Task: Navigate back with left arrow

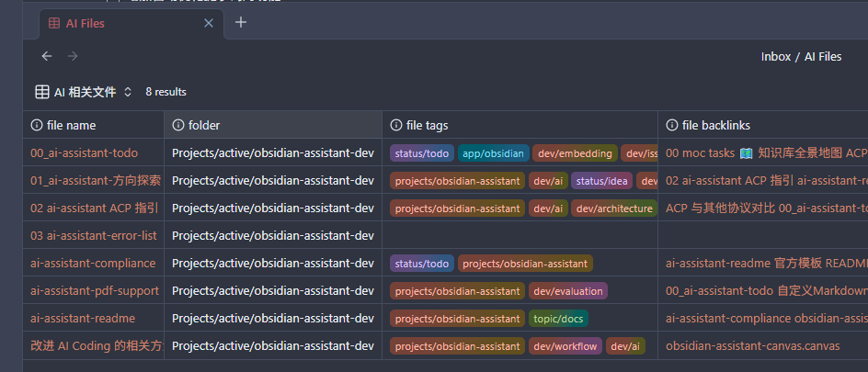Action: (47, 56)
